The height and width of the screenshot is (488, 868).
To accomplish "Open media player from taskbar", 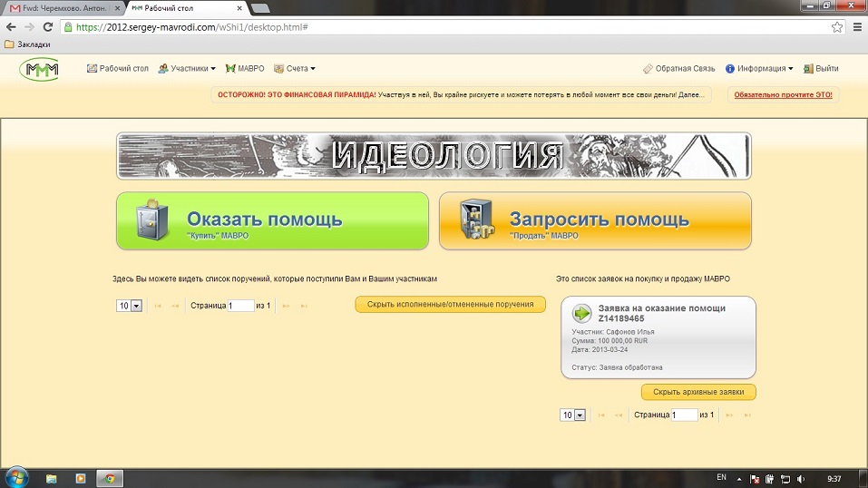I will click(x=80, y=479).
